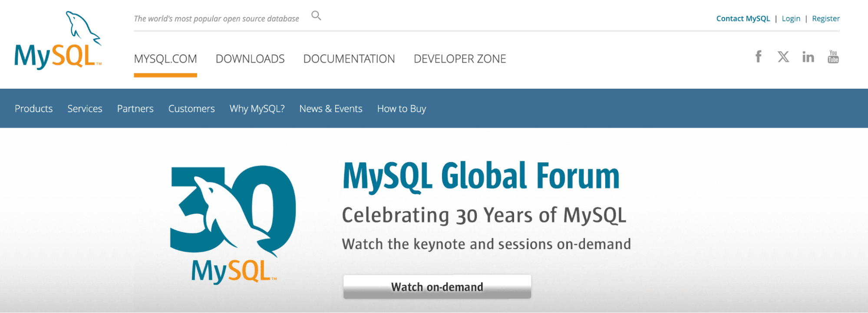Click the MySQL 30 anniversary logo

coord(233,224)
